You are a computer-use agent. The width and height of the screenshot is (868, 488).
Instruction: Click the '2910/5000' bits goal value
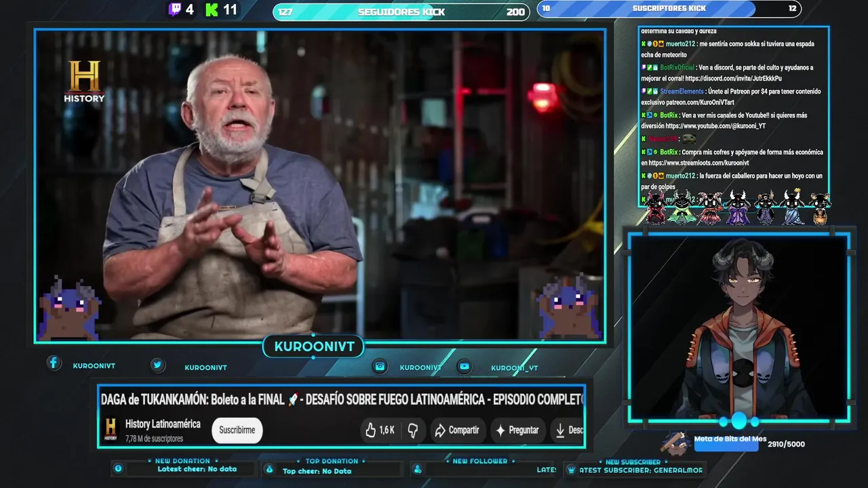[787, 444]
